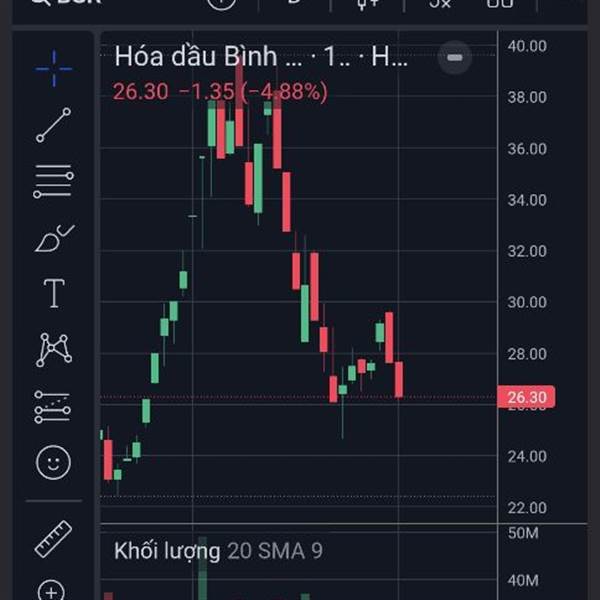600x600 pixels.
Task: Open the forecasting and measurement tools
Action: (x=53, y=406)
